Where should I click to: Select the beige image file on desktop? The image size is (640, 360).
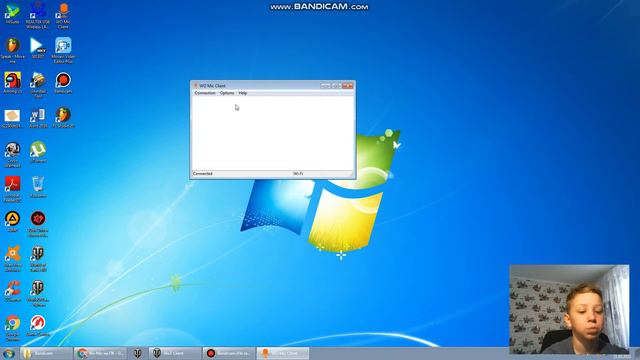[12, 118]
